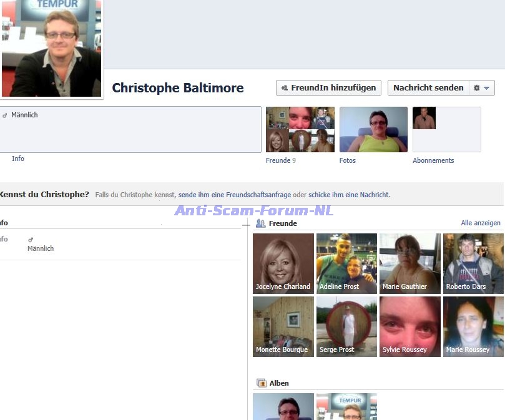
Task: Click the Alben album icon
Action: (262, 383)
